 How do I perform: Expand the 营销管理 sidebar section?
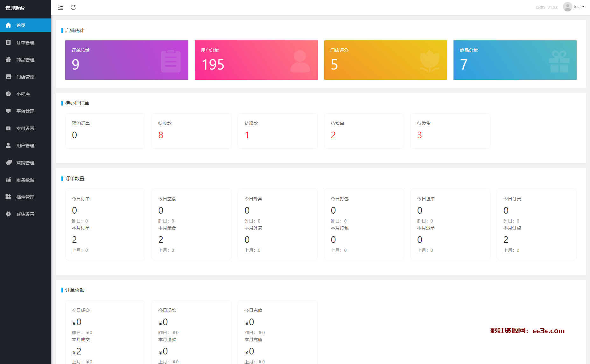25,163
